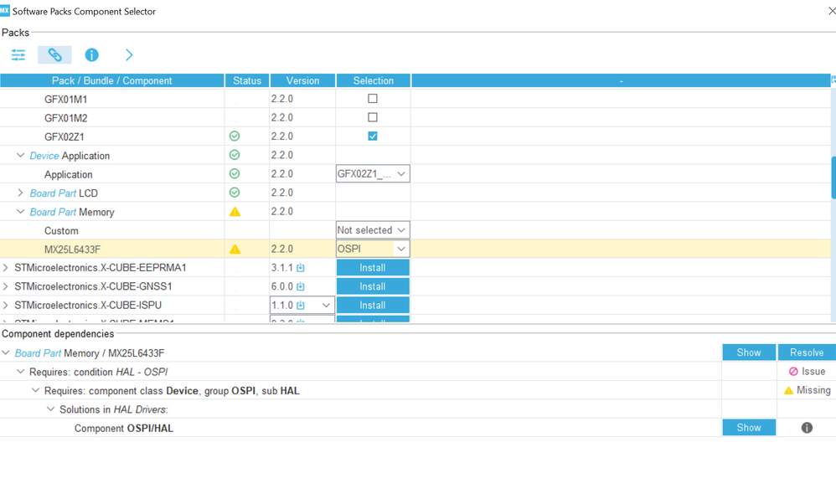Click download icon next to version 1.1.0
This screenshot has width=836, height=504.
click(x=301, y=305)
